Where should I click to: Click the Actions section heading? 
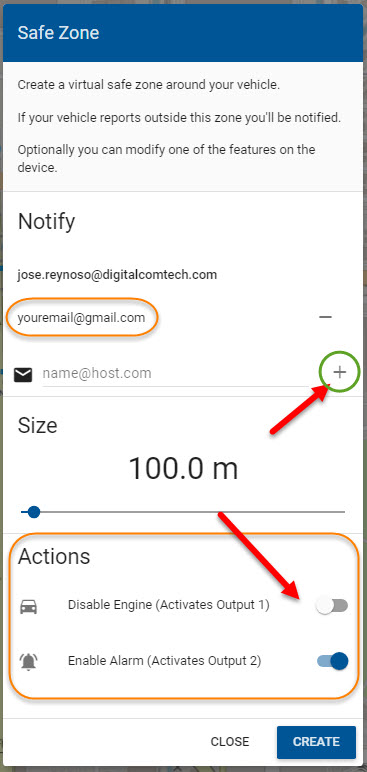pyautogui.click(x=54, y=556)
